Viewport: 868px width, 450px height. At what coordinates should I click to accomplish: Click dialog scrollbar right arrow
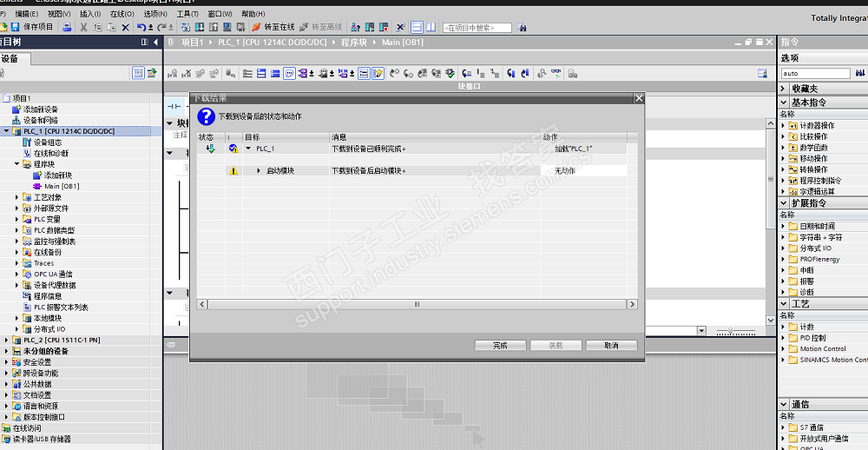coord(632,304)
